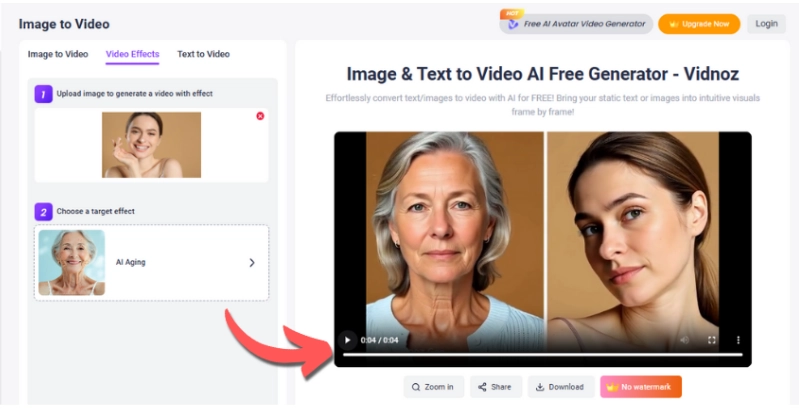Viewport: 799px width, 418px height.
Task: Click the video progress bar
Action: (543, 355)
